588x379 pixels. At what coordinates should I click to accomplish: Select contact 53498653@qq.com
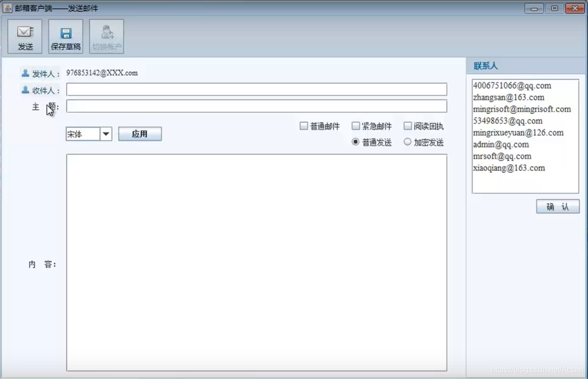tap(508, 121)
